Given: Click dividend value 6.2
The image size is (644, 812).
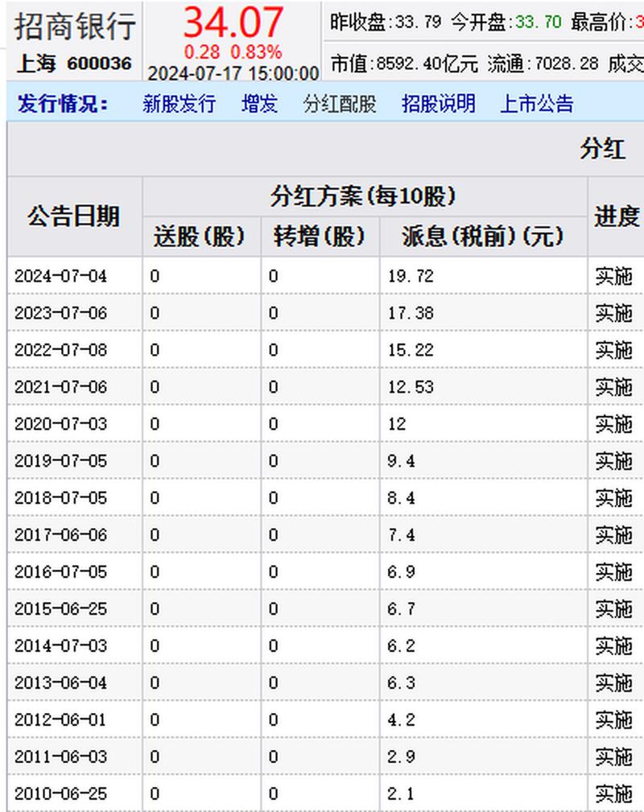Looking at the screenshot, I should click(401, 645).
